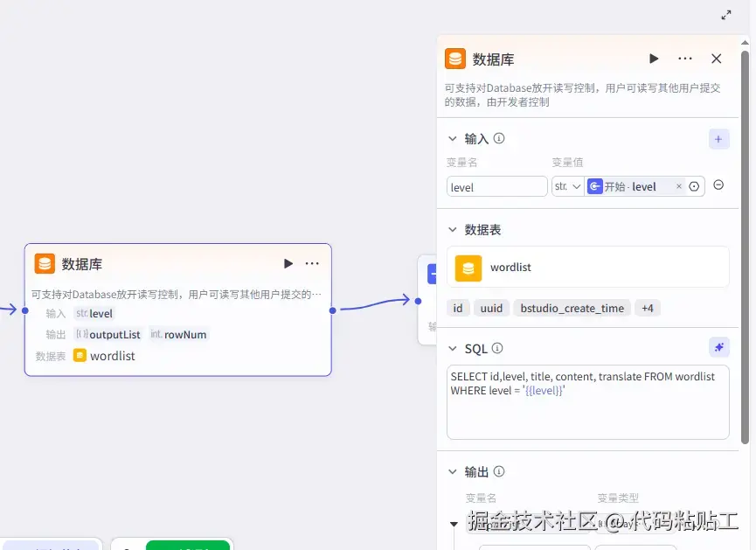Image resolution: width=756 pixels, height=550 pixels.
Task: Show info tooltip next to 输入 heading
Action: tap(499, 138)
